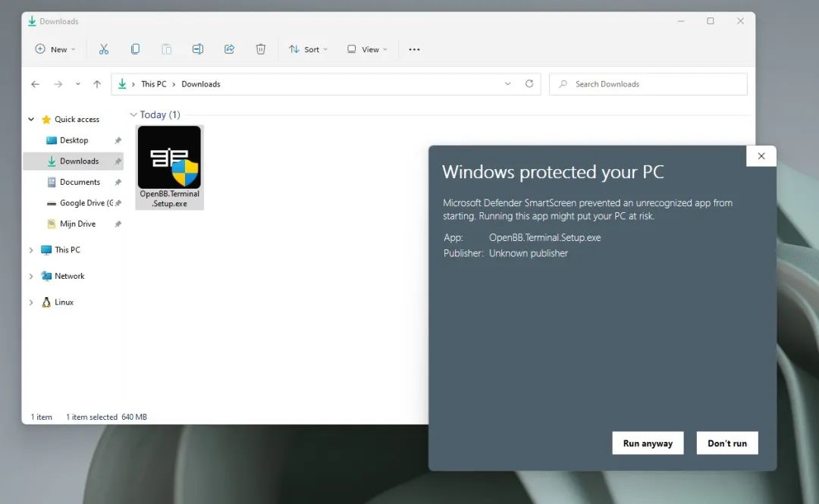819x504 pixels.
Task: Maximize the Downloads window
Action: [x=711, y=21]
